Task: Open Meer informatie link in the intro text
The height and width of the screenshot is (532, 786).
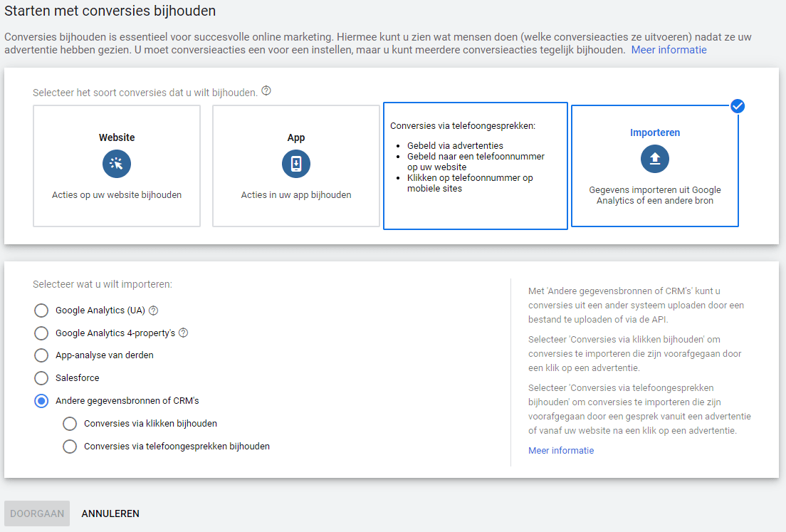Action: (x=669, y=50)
